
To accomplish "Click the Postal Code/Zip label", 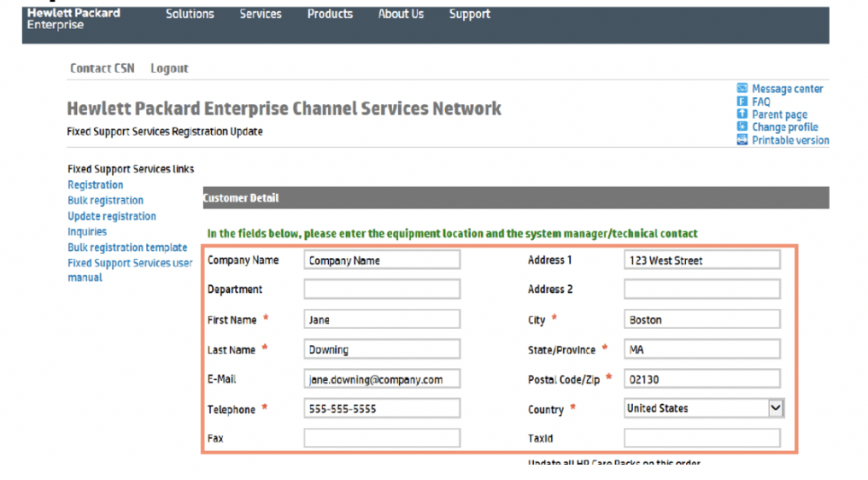I will (564, 380).
